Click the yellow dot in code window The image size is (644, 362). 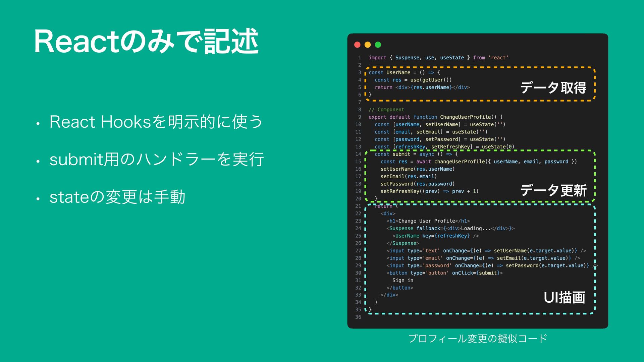pyautogui.click(x=368, y=45)
